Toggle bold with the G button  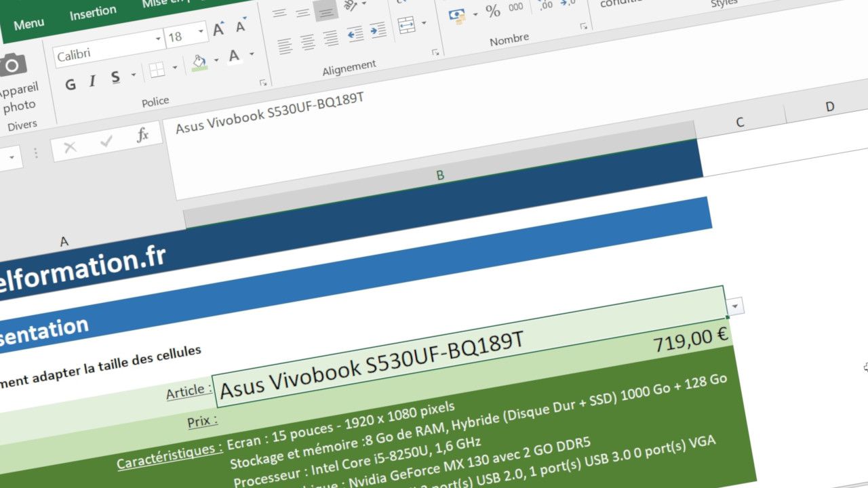coord(70,85)
